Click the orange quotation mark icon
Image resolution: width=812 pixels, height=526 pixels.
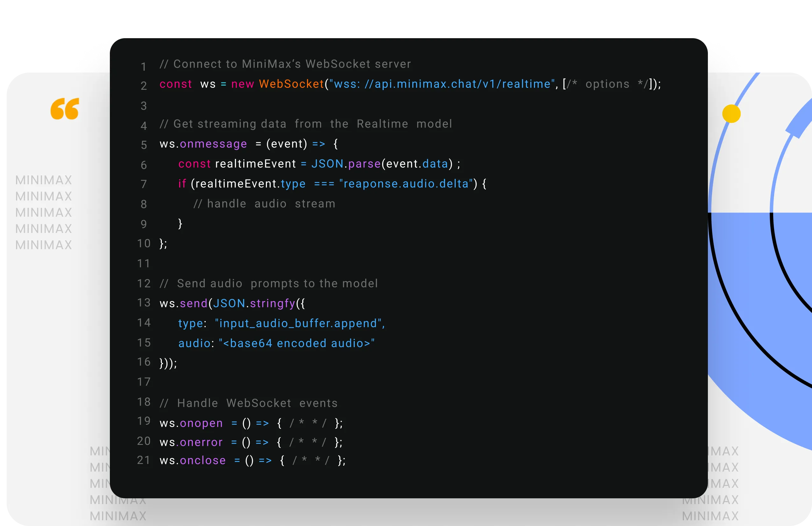click(x=65, y=109)
